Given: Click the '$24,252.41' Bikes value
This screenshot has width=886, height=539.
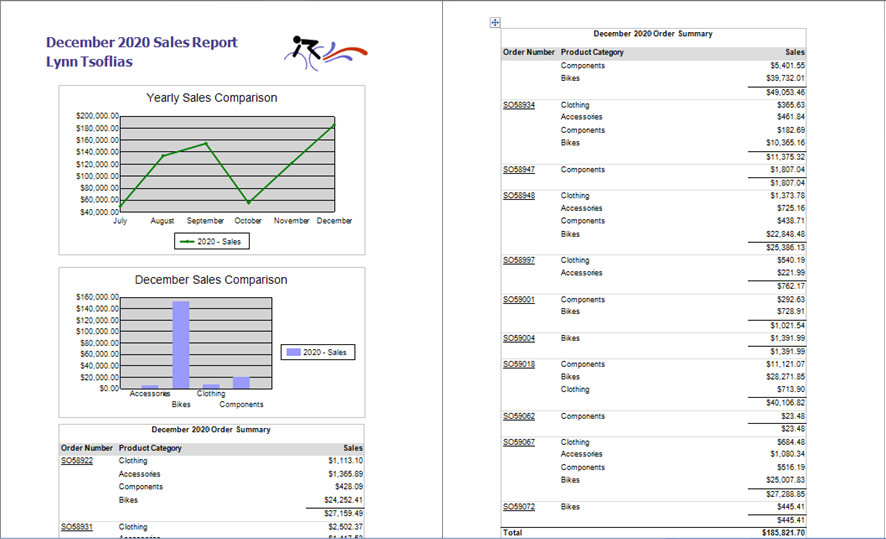Looking at the screenshot, I should pyautogui.click(x=344, y=500).
